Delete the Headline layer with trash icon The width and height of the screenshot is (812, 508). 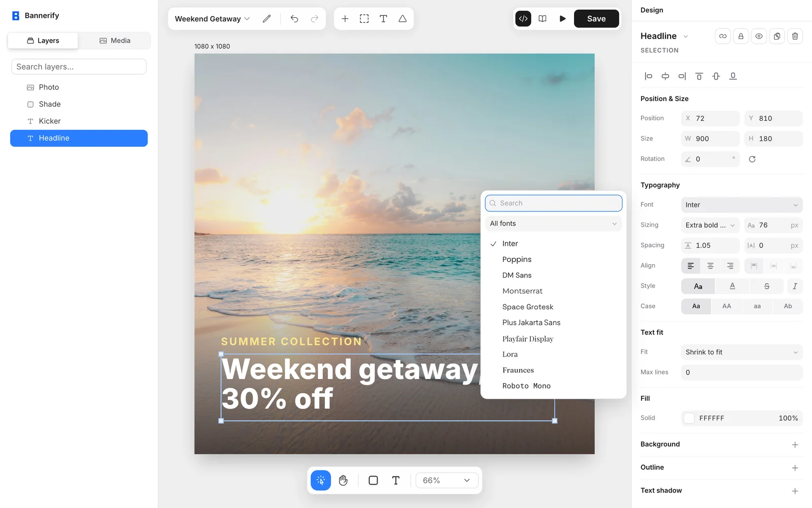[x=795, y=36]
